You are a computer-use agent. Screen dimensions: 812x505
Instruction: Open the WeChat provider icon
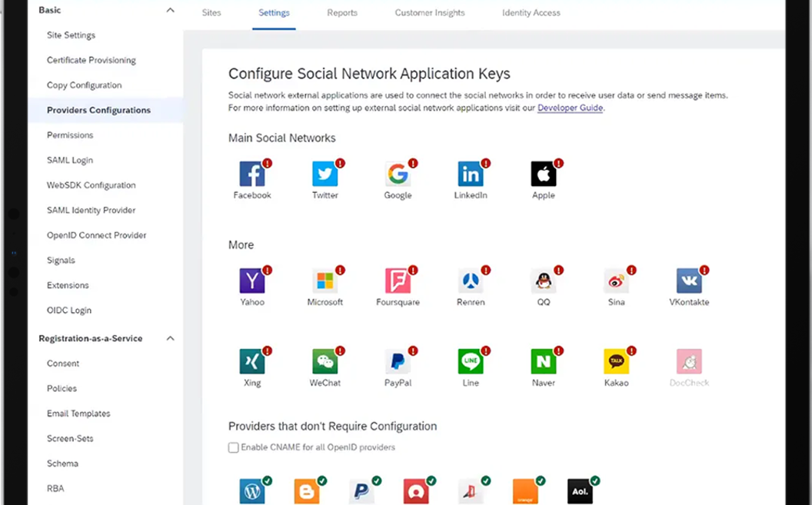[324, 361]
